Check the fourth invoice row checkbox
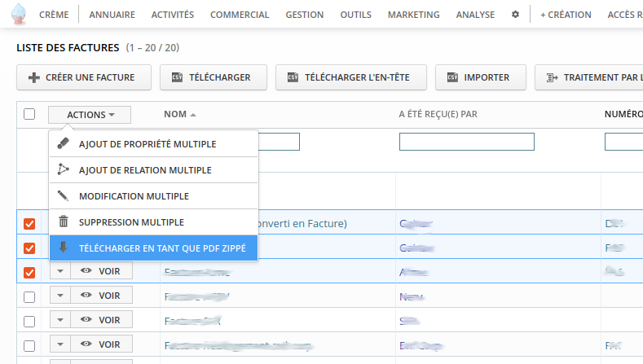This screenshot has height=364, width=643. [x=29, y=296]
